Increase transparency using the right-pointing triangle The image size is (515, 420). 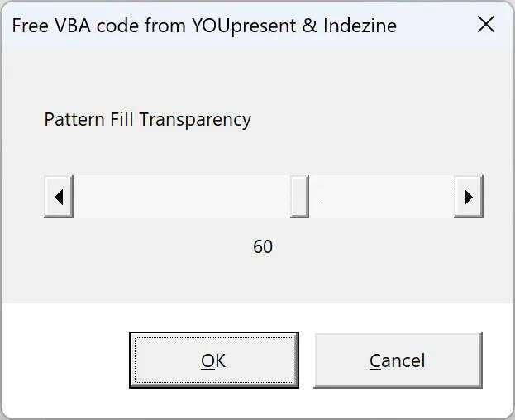click(468, 197)
